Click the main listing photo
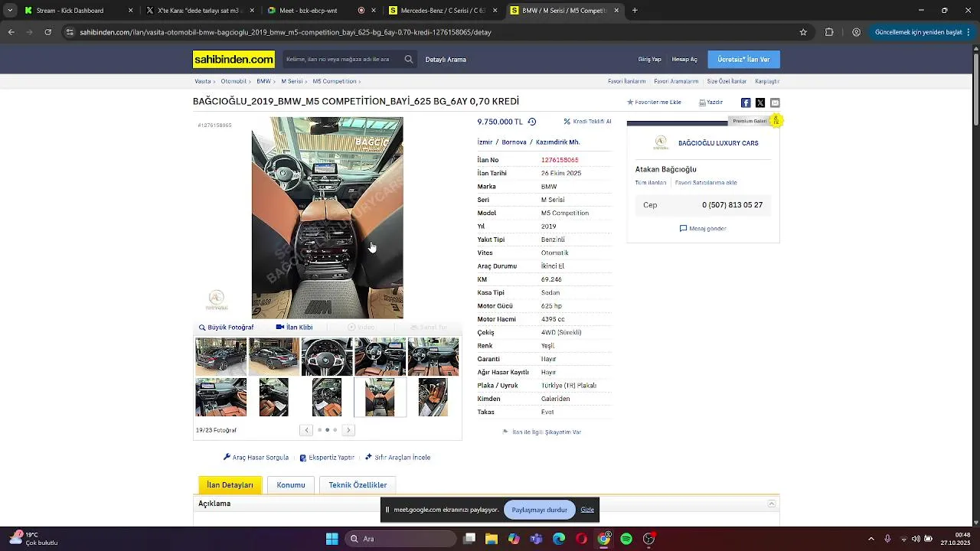This screenshot has height=551, width=980. (x=327, y=217)
